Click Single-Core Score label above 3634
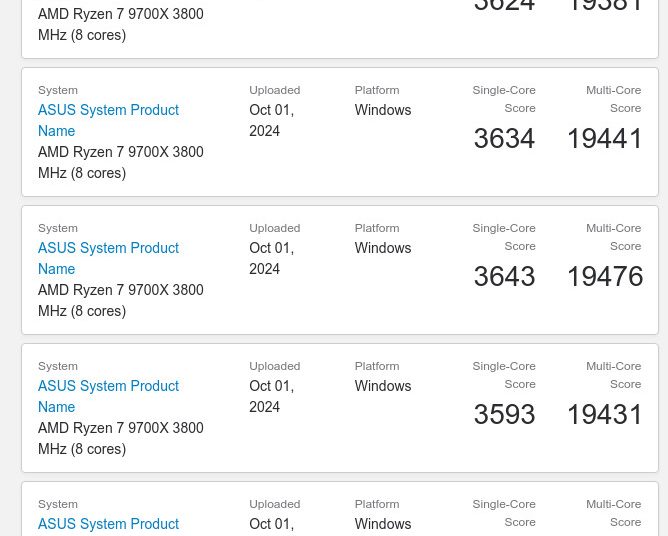668x536 pixels. click(x=504, y=99)
